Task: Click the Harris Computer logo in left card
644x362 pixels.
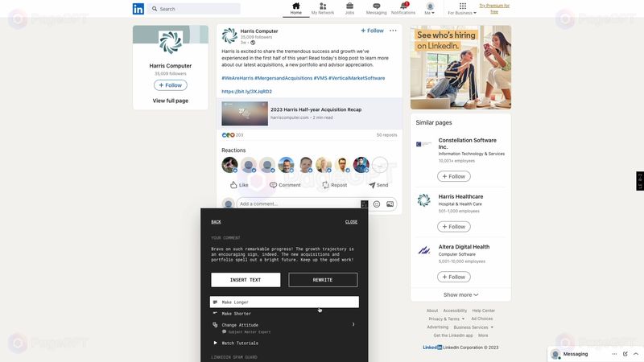Action: (x=171, y=43)
